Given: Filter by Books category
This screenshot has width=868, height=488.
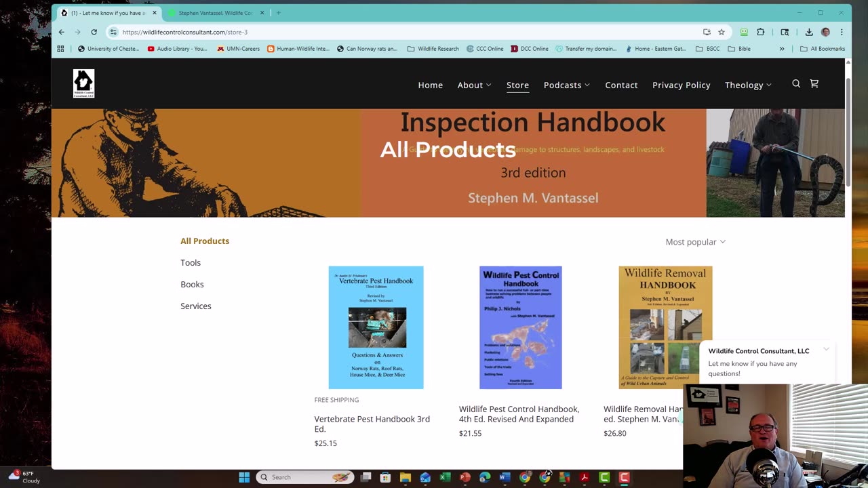Looking at the screenshot, I should (192, 284).
